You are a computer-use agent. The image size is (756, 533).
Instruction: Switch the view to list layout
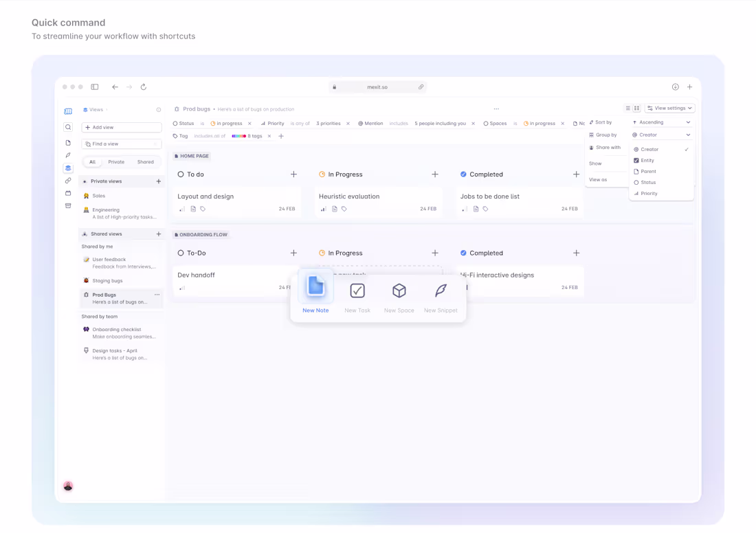pos(626,108)
